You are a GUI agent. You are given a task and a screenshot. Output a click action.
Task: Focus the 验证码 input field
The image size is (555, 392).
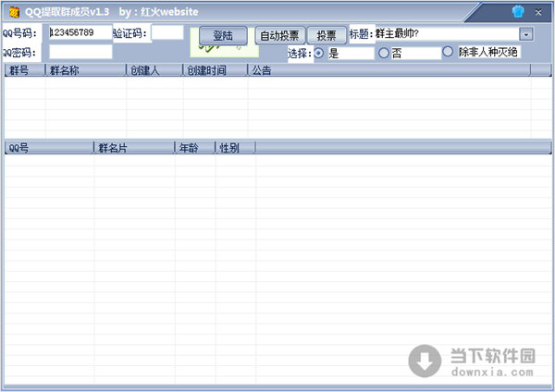167,32
